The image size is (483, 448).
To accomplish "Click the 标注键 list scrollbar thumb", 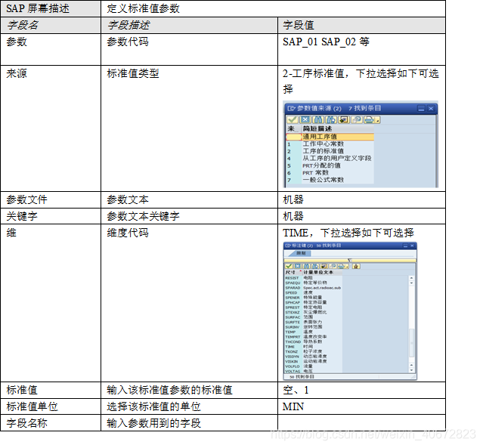I will (411, 342).
